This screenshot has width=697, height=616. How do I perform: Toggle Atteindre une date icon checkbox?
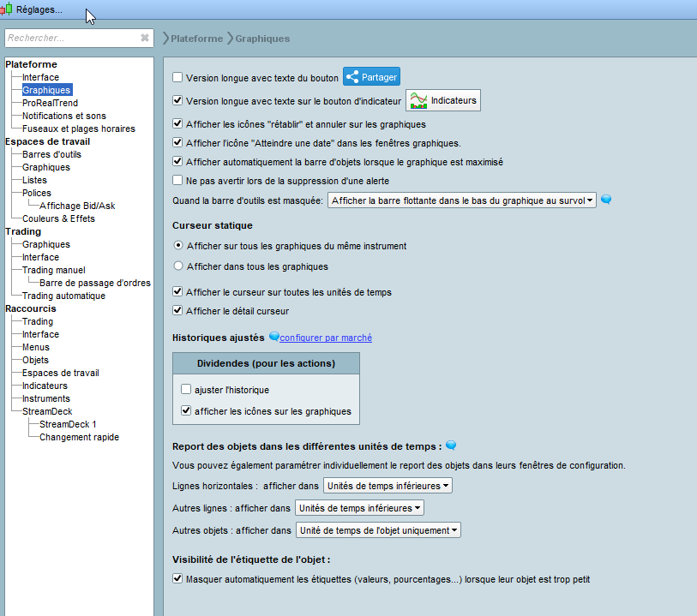[x=177, y=142]
